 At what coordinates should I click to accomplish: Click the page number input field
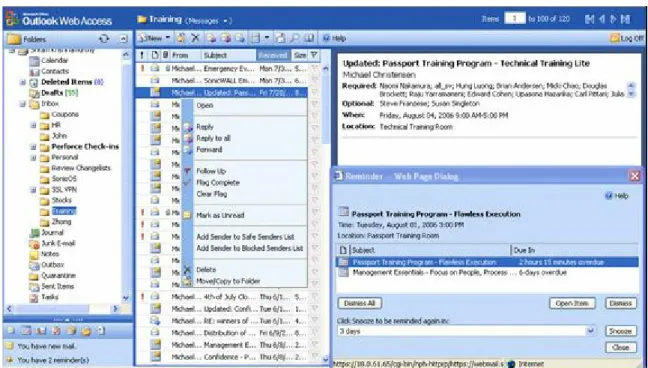tap(515, 19)
